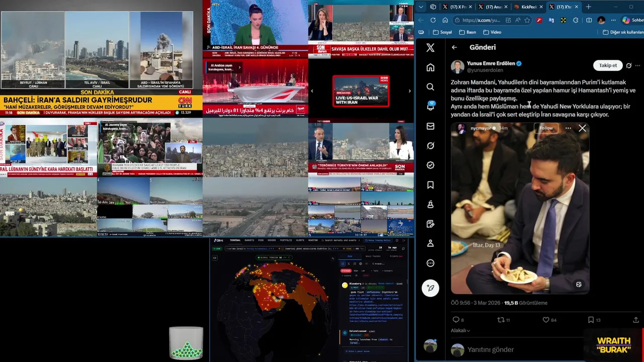The height and width of the screenshot is (362, 644).
Task: Click the X logo at top of sidebar
Action: (430, 48)
